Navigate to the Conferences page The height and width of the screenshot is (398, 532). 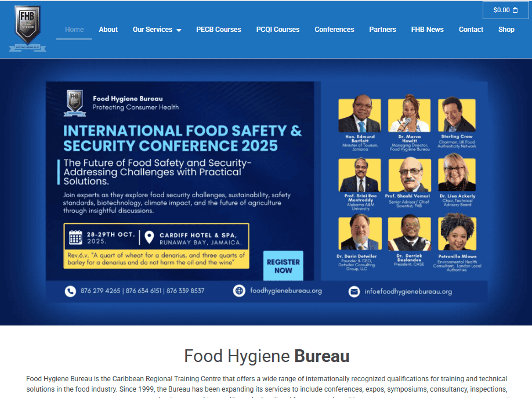(334, 30)
